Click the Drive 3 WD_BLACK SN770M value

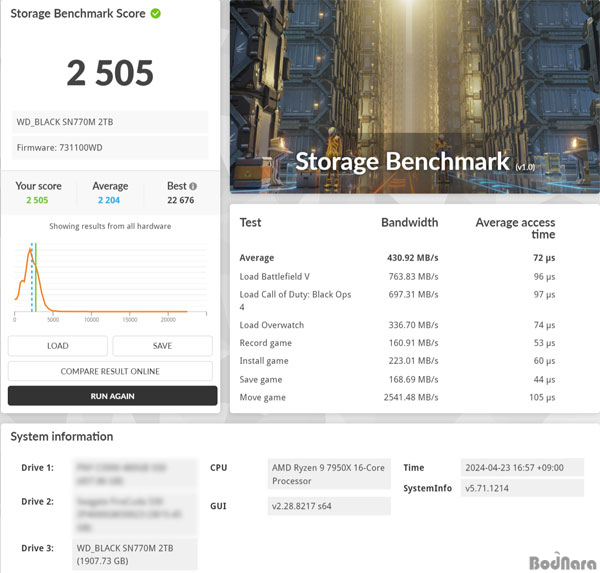[135, 554]
